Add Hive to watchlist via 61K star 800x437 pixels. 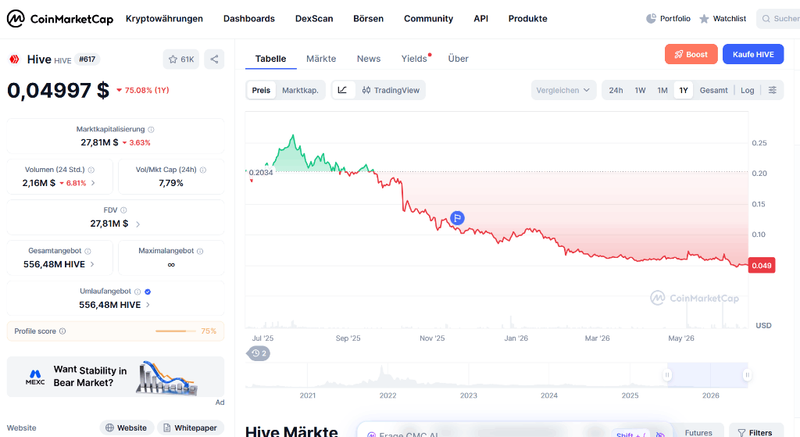tap(181, 59)
